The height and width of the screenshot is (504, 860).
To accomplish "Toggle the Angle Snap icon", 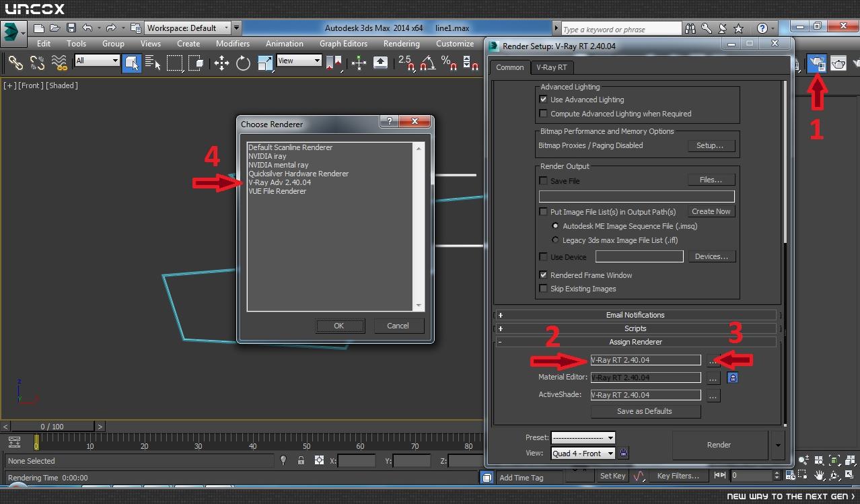I will (428, 63).
